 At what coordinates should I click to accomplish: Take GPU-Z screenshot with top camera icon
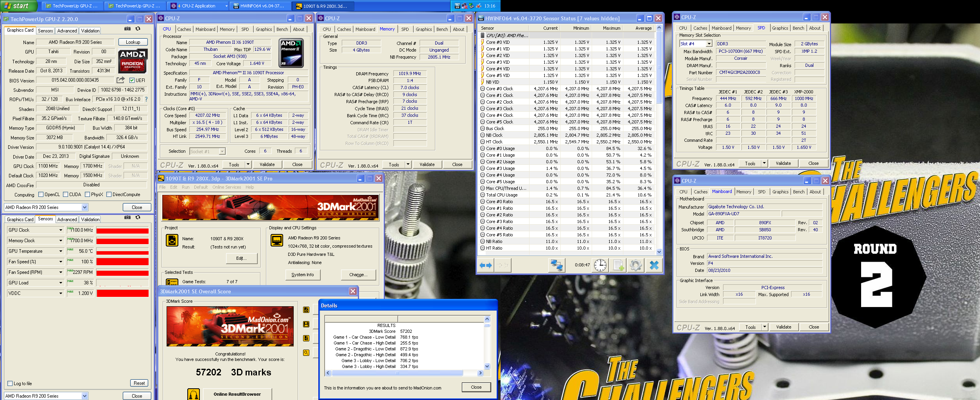click(x=127, y=29)
